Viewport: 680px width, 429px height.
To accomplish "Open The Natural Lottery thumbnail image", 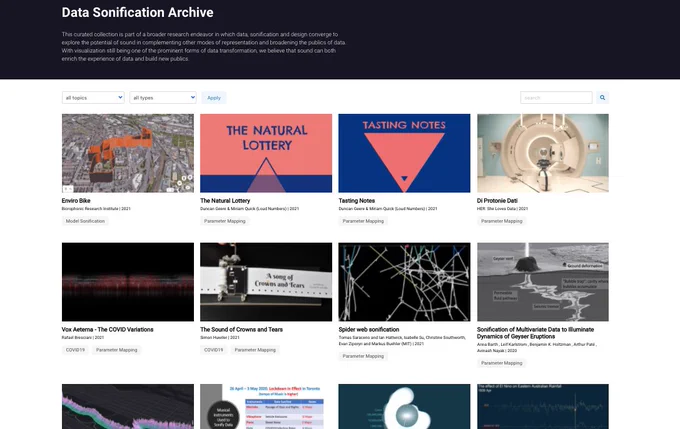I will point(266,153).
